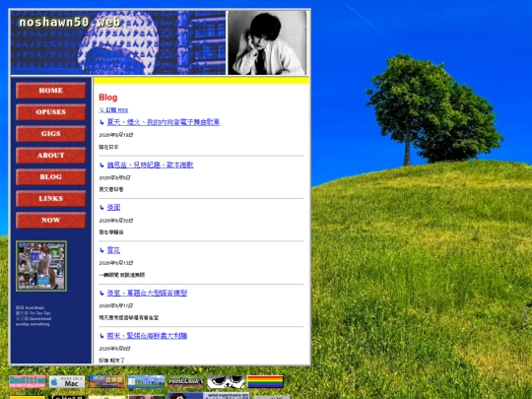Open the HOME navigation button
Viewport: 532px width, 399px height.
[x=51, y=91]
